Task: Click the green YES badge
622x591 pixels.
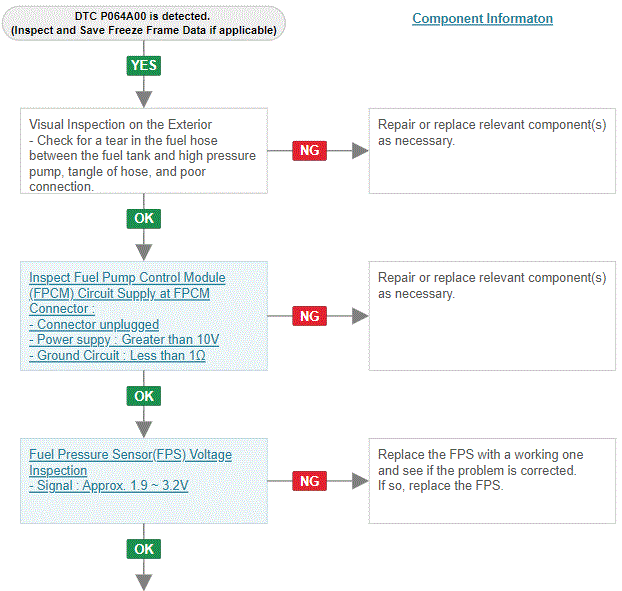Action: tap(144, 65)
